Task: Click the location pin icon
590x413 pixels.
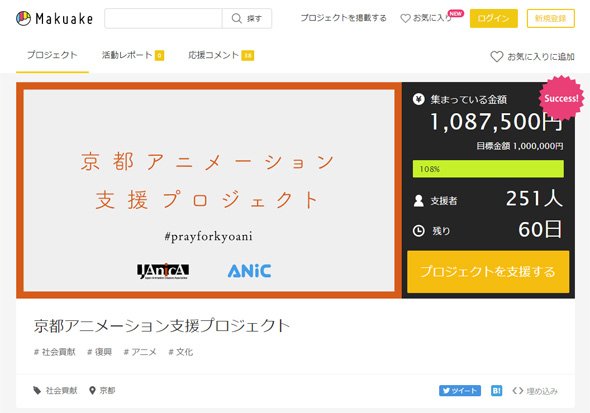Action: 92,390
